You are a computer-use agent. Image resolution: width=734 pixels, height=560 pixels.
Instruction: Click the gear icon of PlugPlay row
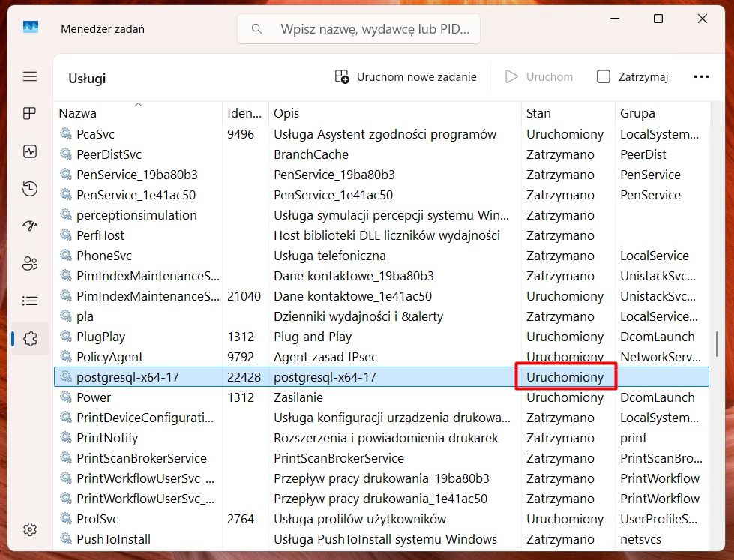[66, 336]
